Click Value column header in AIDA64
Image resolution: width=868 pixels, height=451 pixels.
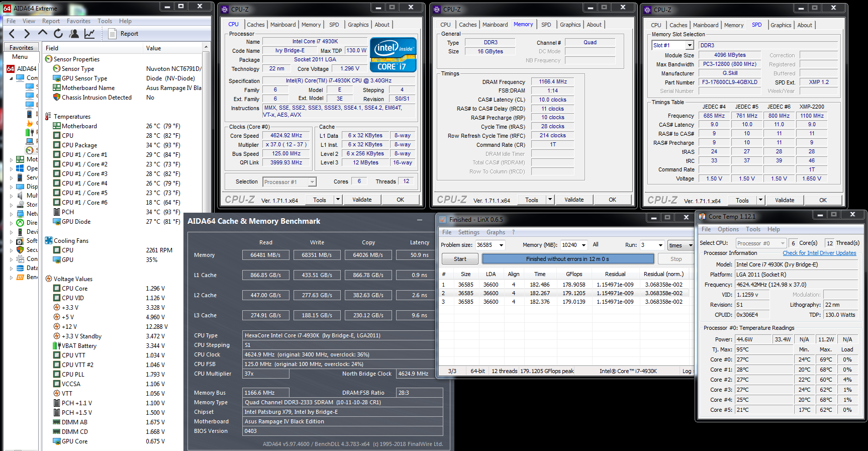click(x=172, y=48)
